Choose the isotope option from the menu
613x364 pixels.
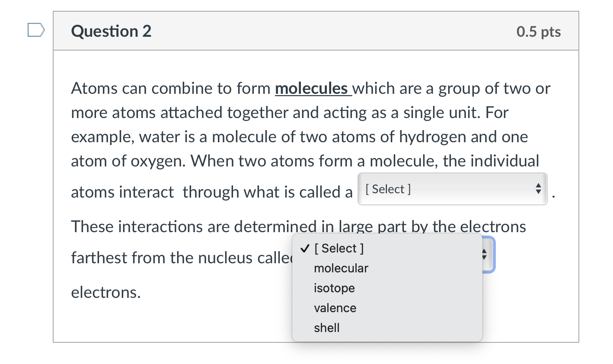click(x=334, y=288)
